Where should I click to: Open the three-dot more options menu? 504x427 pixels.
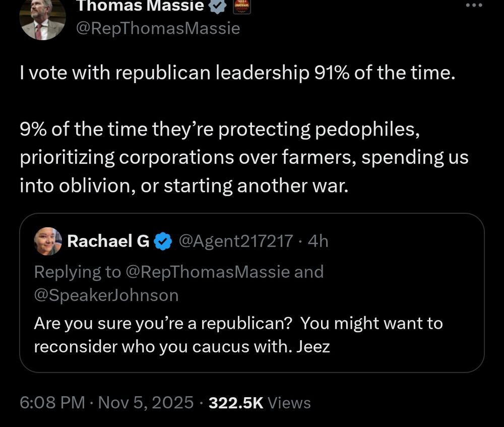473,6
